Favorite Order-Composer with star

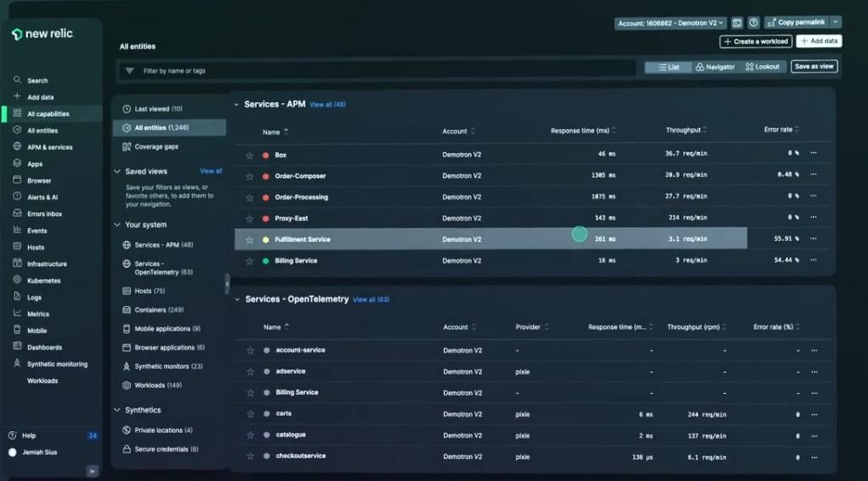249,177
